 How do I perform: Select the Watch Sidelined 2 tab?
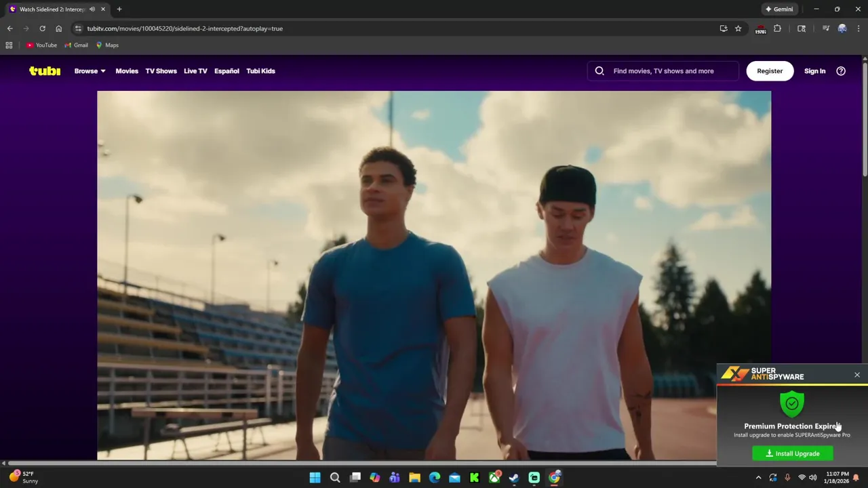coord(57,9)
